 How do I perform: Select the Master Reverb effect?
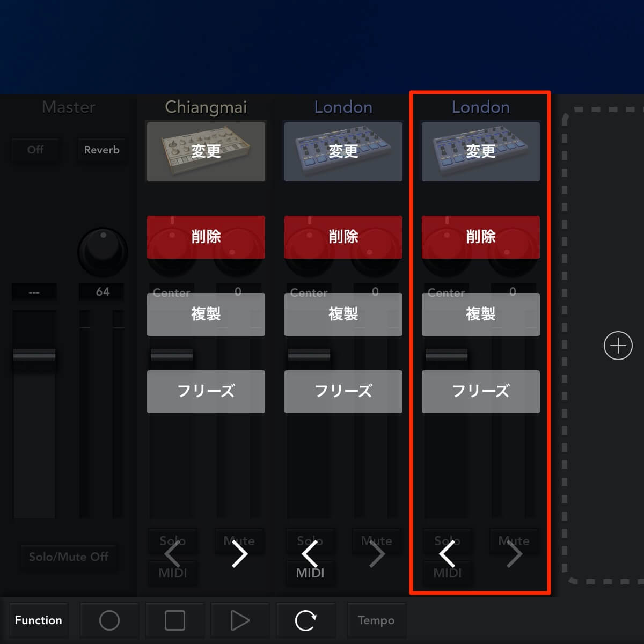pyautogui.click(x=101, y=150)
